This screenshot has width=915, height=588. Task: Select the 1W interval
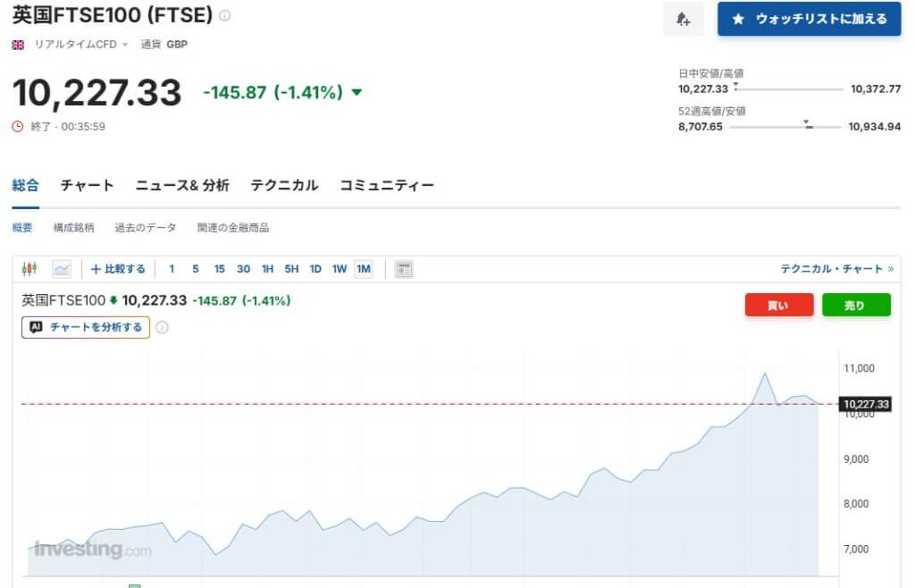tap(339, 269)
